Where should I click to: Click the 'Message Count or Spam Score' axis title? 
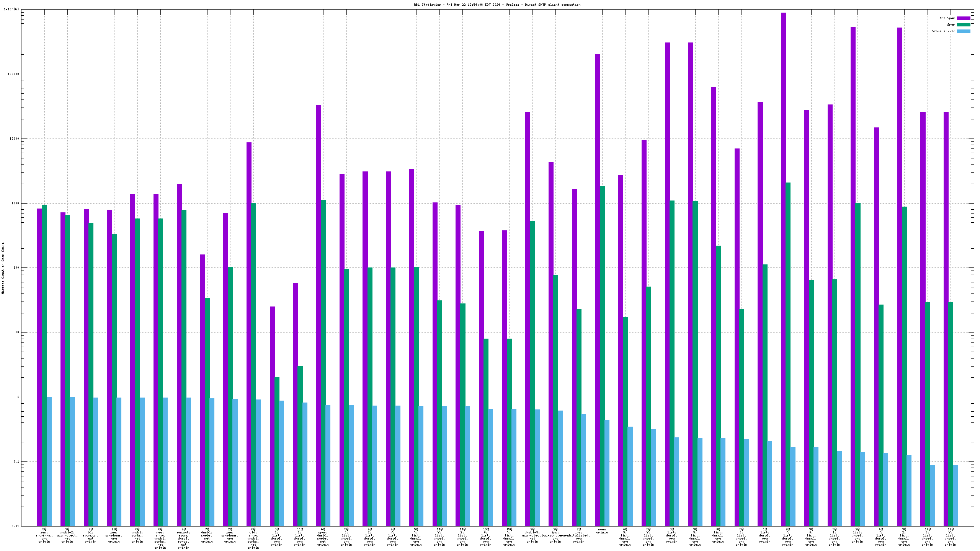point(3,268)
